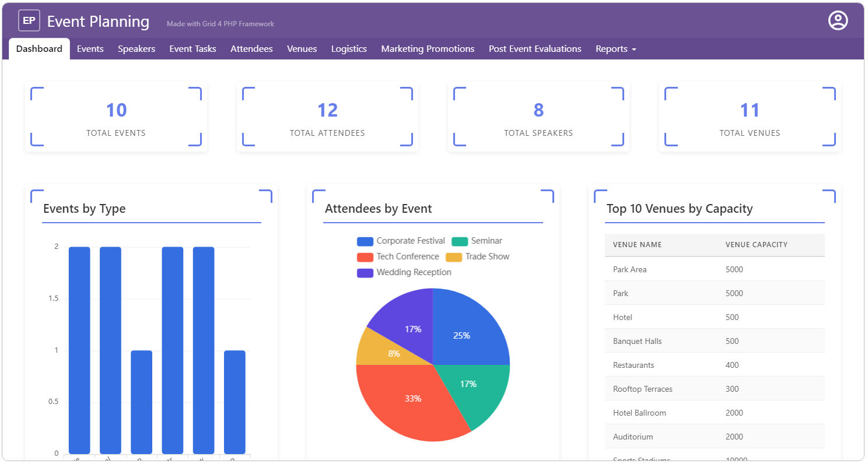Select the Venues tab

tap(302, 49)
